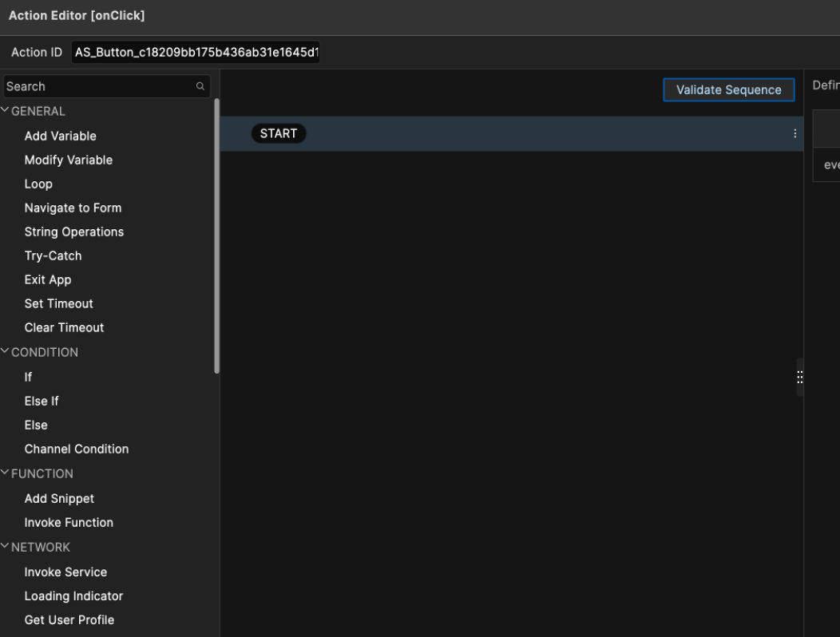Pick the Try-Catch action

pyautogui.click(x=53, y=256)
